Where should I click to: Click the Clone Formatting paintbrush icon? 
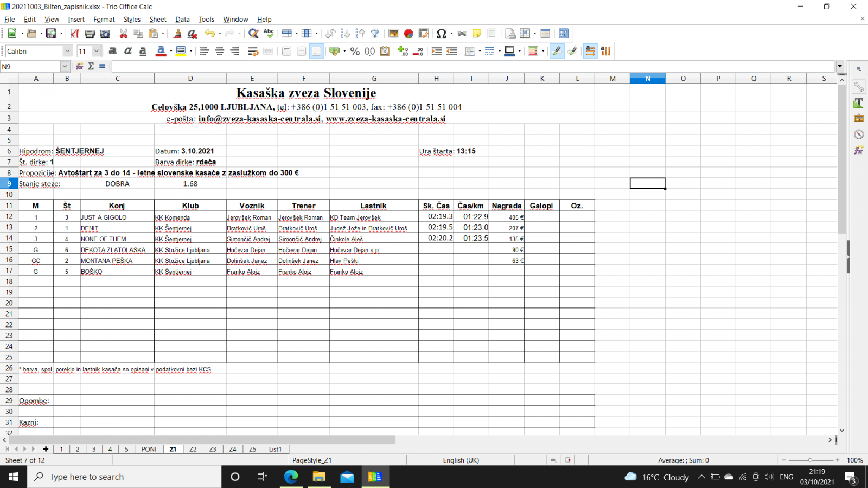tap(177, 34)
